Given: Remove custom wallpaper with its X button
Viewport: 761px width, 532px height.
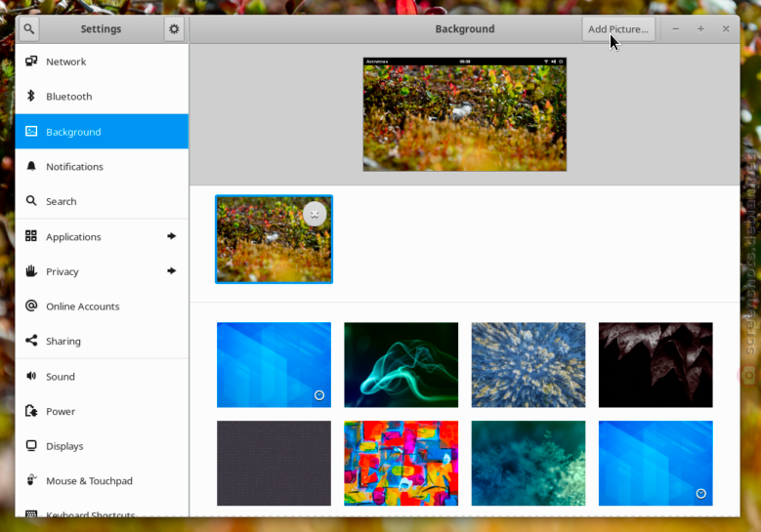Looking at the screenshot, I should point(315,214).
